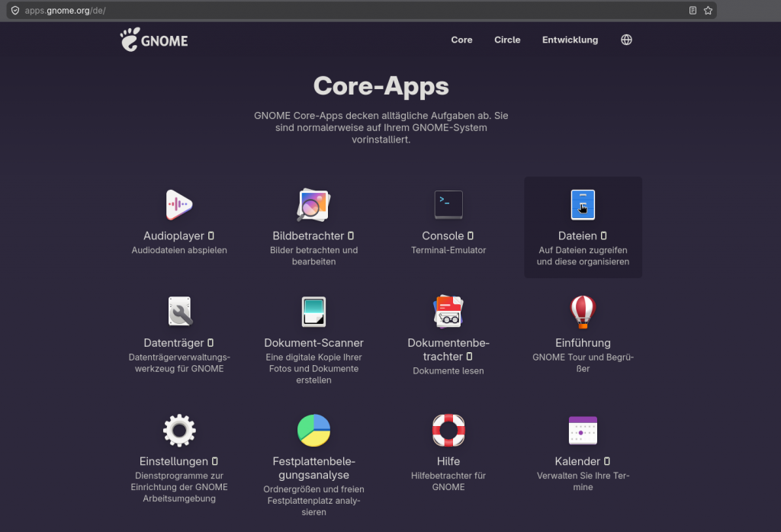Follow the Dokument-Scanner title link
Image resolution: width=781 pixels, height=532 pixels.
(x=313, y=343)
